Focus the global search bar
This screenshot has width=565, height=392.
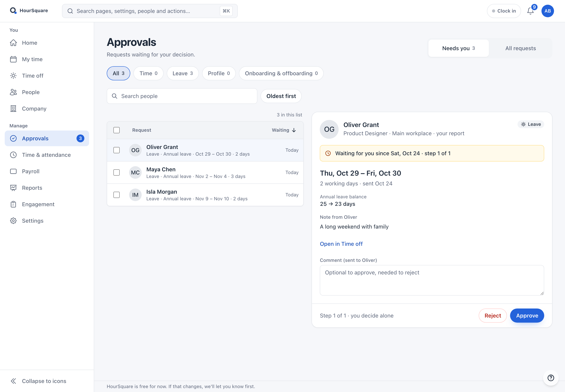pos(150,11)
